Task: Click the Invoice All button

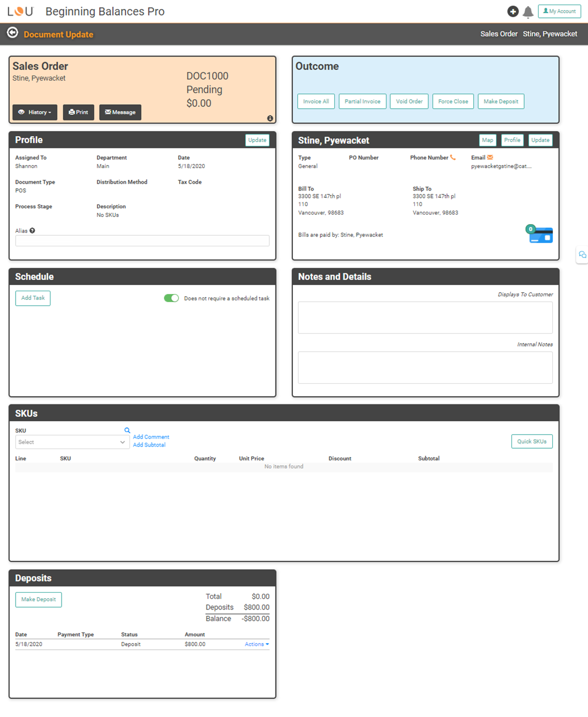Action: coord(316,101)
